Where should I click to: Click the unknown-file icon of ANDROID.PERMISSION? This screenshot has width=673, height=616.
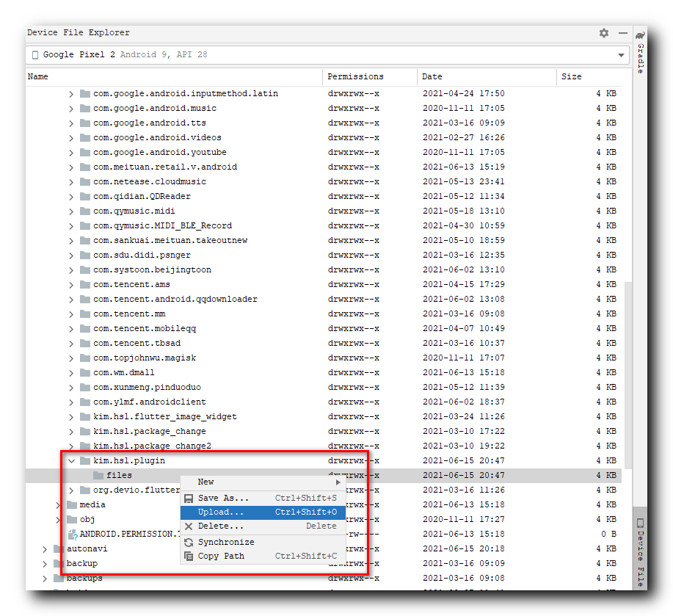[x=73, y=535]
